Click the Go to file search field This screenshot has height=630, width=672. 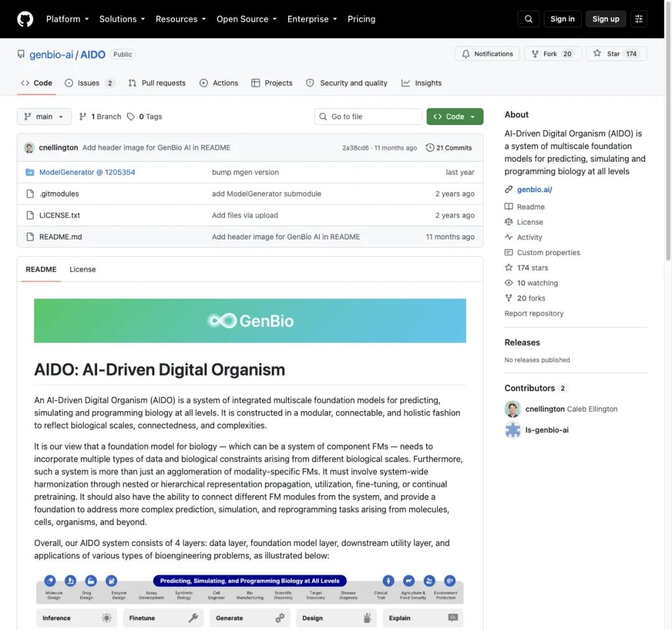click(368, 116)
